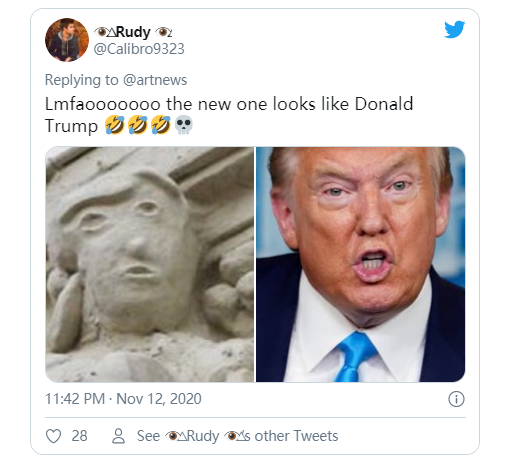The image size is (508, 461).
Task: Open the 11:42 PM Nov 12, 2020 timestamp
Action: click(123, 399)
